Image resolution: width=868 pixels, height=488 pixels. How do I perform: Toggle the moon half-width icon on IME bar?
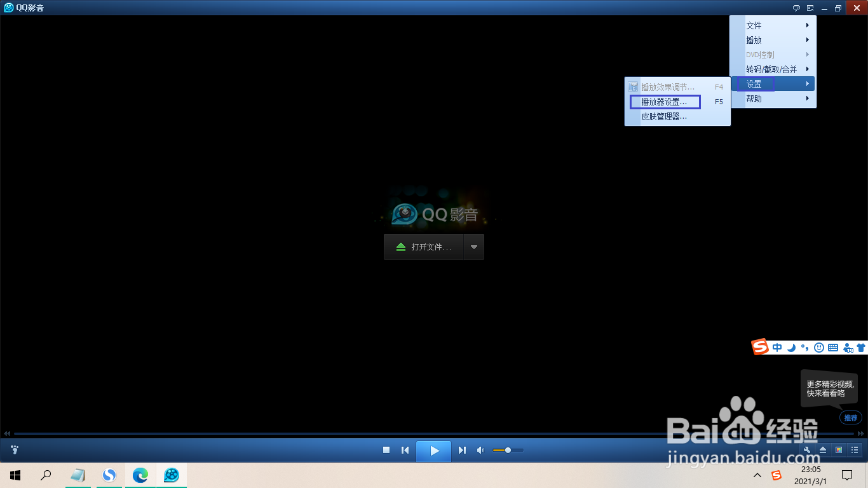click(791, 348)
